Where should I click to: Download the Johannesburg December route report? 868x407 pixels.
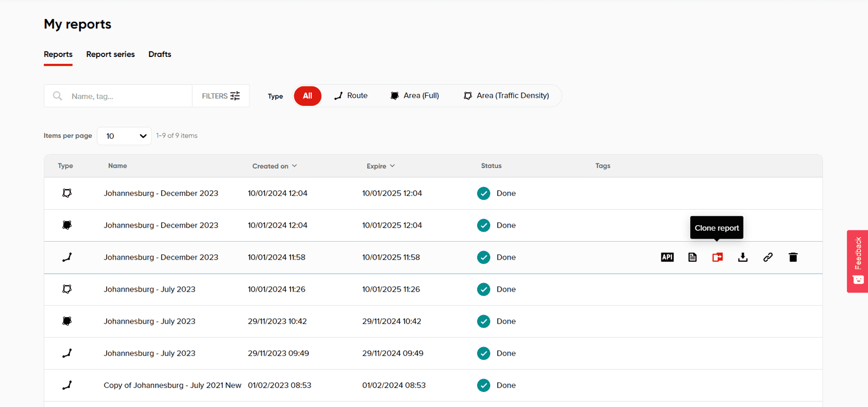743,257
